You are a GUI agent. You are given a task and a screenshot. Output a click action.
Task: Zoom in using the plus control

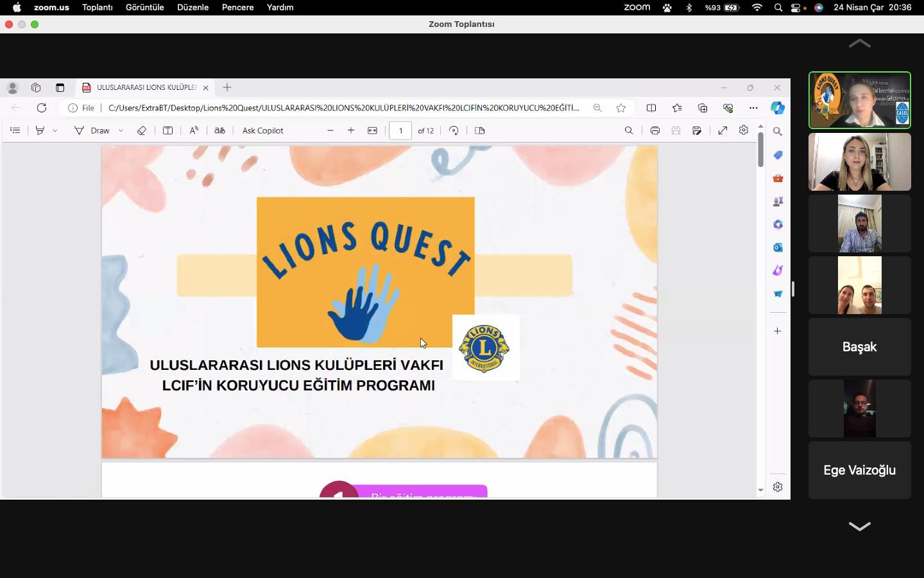[351, 130]
